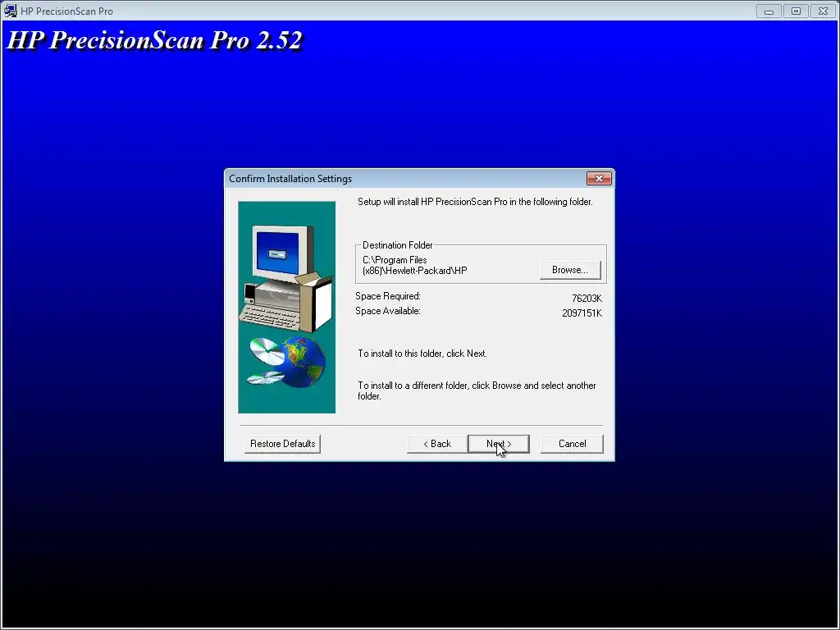Viewport: 840px width, 630px height.
Task: Click the HP PrecisionScan Pro 2.52 heading
Action: [155, 41]
